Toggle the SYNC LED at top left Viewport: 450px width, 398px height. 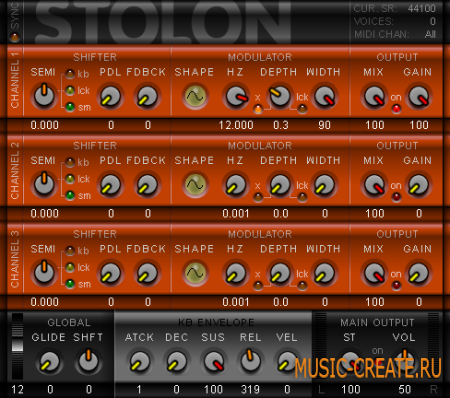click(x=15, y=37)
